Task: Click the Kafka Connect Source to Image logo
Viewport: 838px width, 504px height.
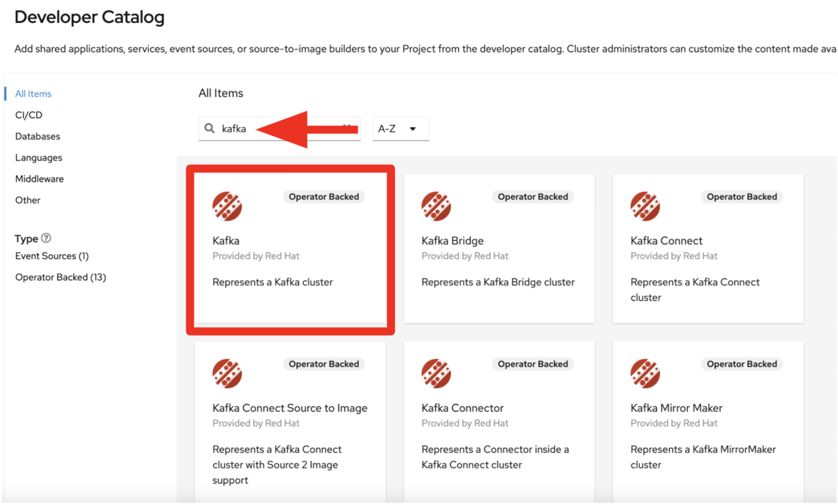Action: [x=227, y=373]
